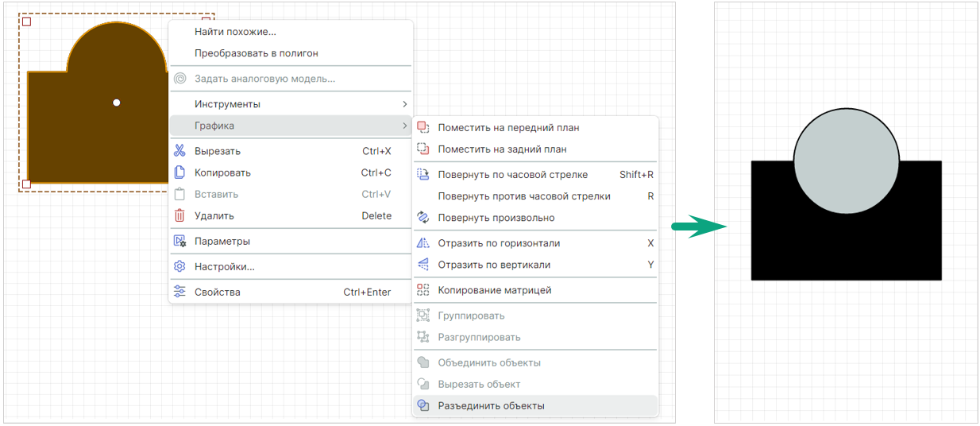Choose Разъединить объекты from the submenu
The width and height of the screenshot is (980, 426).
click(491, 405)
